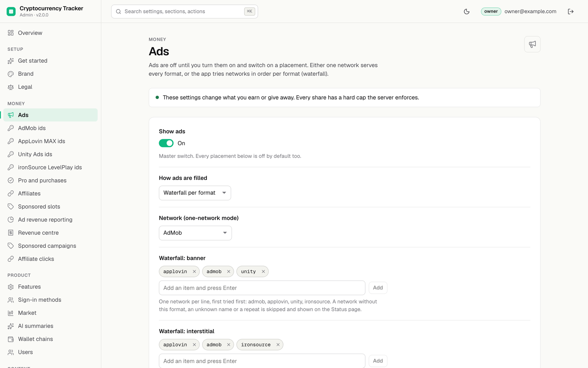Click the Market chart icon
The width and height of the screenshot is (588, 368).
[x=11, y=313]
